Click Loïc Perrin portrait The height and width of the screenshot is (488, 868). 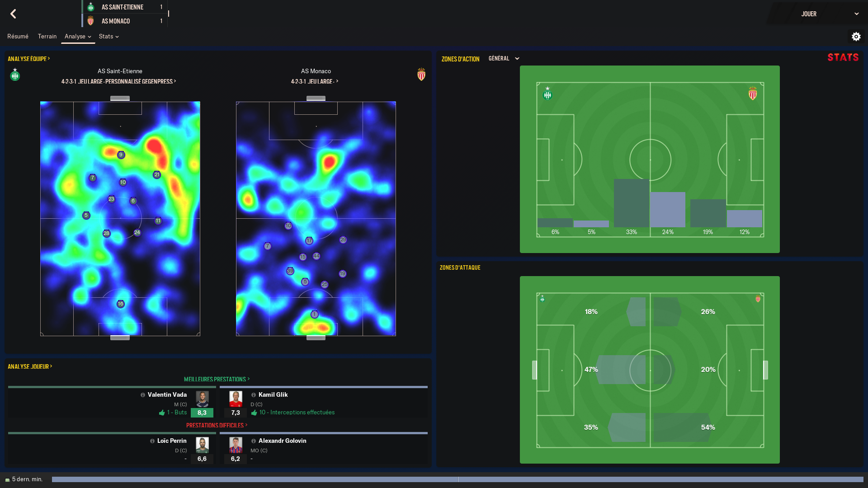[202, 445]
